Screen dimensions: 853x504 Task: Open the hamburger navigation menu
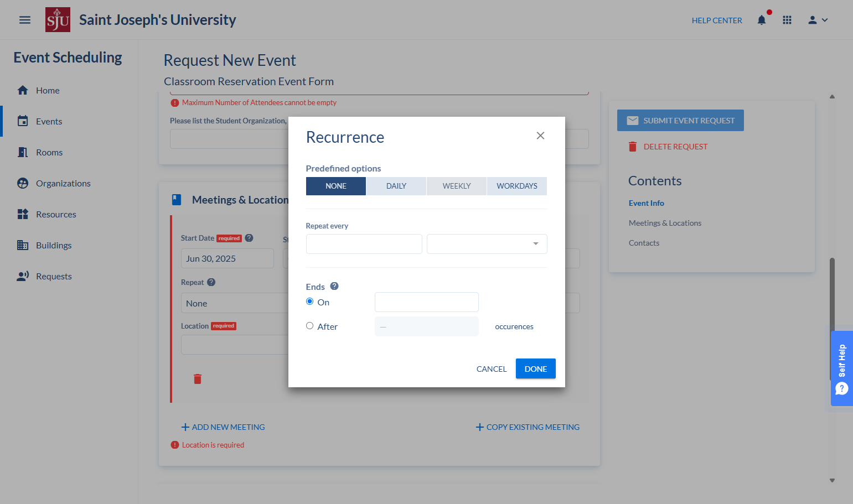(x=25, y=20)
